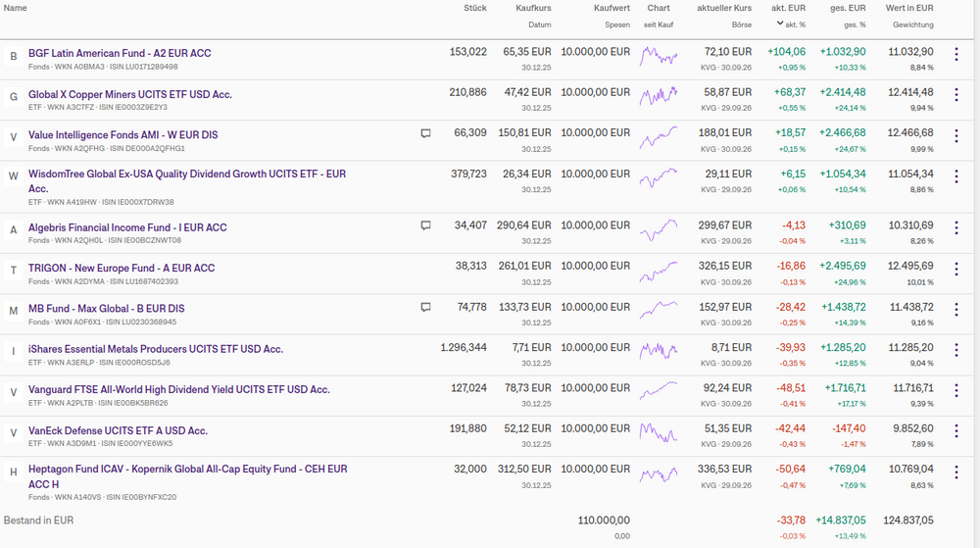Open Heptagon Fund ICAV Kopernik Global All-Cap link
This screenshot has width=980, height=548.
(187, 476)
